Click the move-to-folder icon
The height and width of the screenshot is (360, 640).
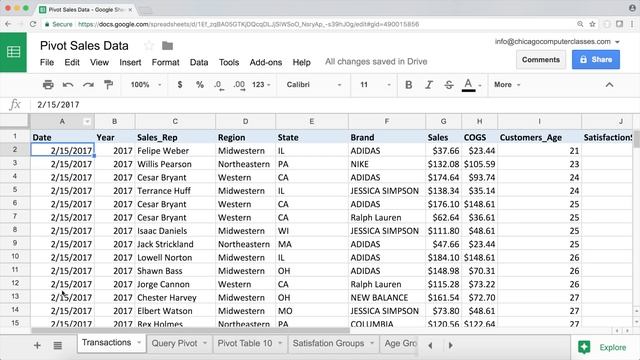pyautogui.click(x=167, y=45)
